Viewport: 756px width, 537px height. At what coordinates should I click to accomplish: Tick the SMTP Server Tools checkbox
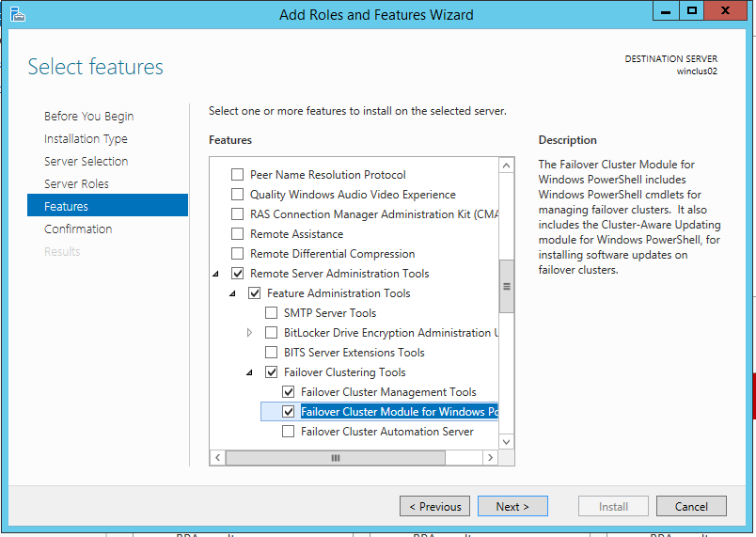[272, 313]
